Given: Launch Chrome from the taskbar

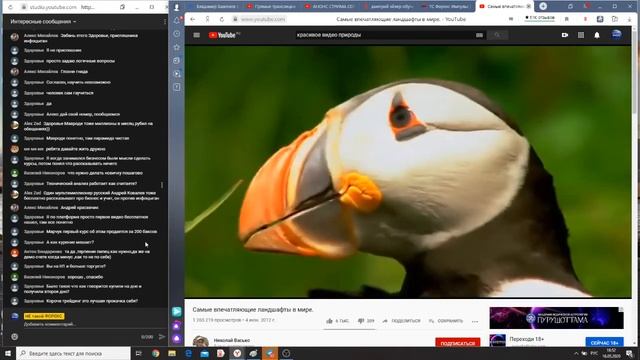Looking at the screenshot, I should tap(156, 353).
